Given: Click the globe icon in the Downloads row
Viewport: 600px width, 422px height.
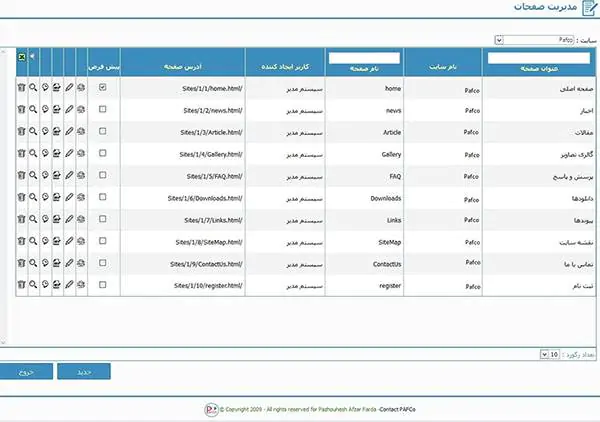Looking at the screenshot, I should (x=81, y=197).
